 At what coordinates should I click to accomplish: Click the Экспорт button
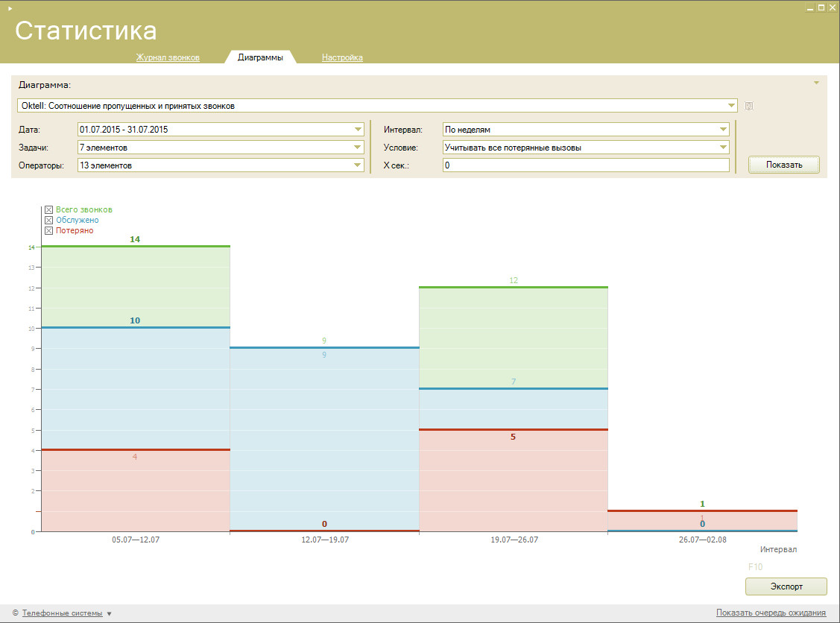click(786, 586)
